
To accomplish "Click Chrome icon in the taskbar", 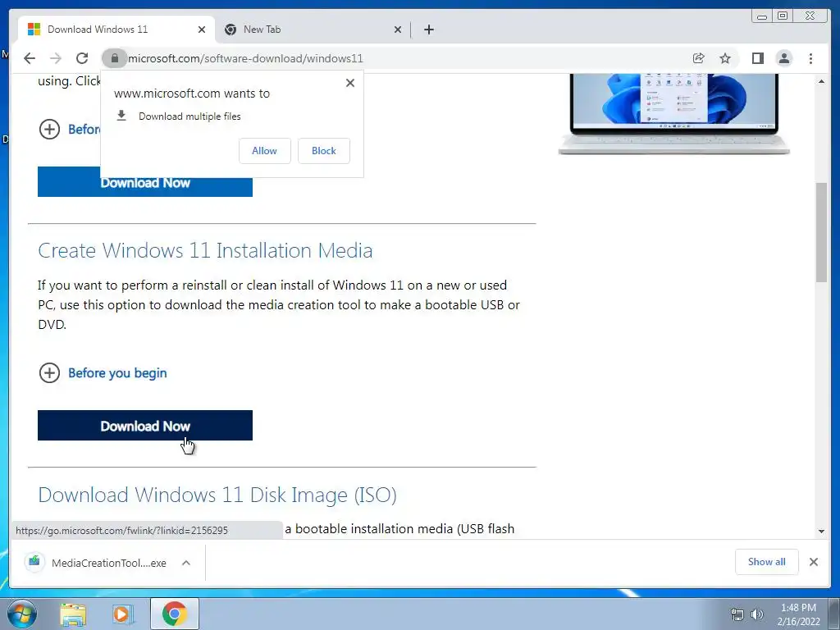I will click(x=175, y=614).
